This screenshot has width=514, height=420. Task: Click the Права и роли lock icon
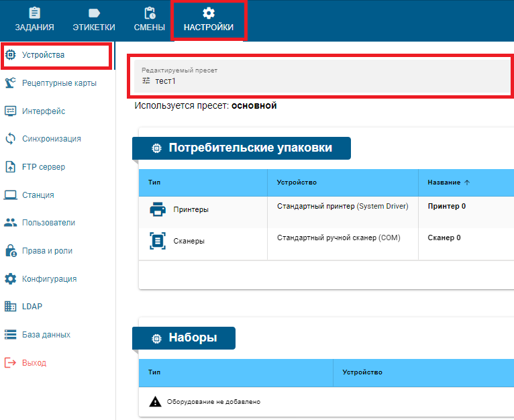11,251
